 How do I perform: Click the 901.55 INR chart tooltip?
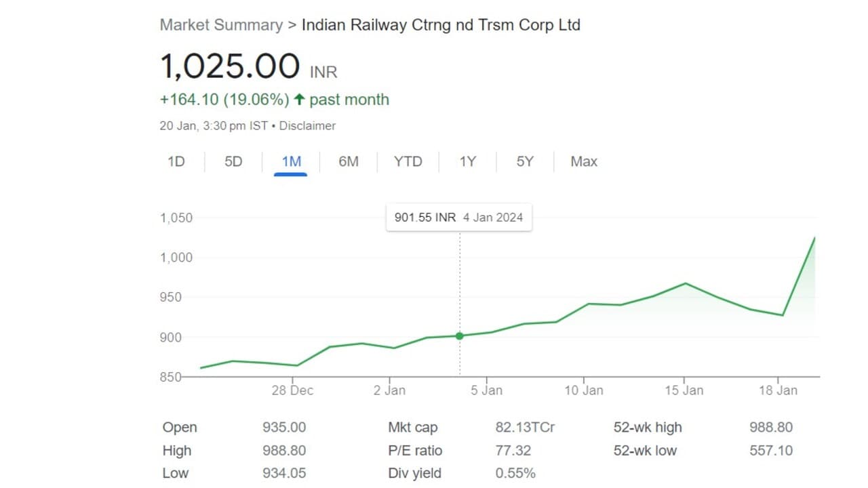pos(459,218)
